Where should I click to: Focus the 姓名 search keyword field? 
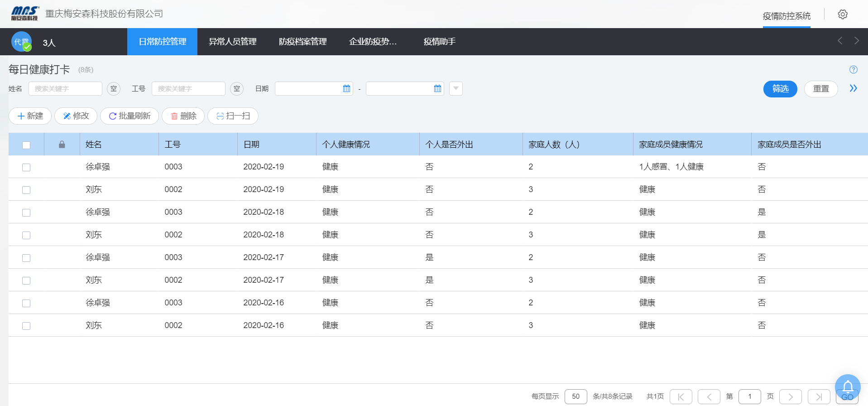65,89
